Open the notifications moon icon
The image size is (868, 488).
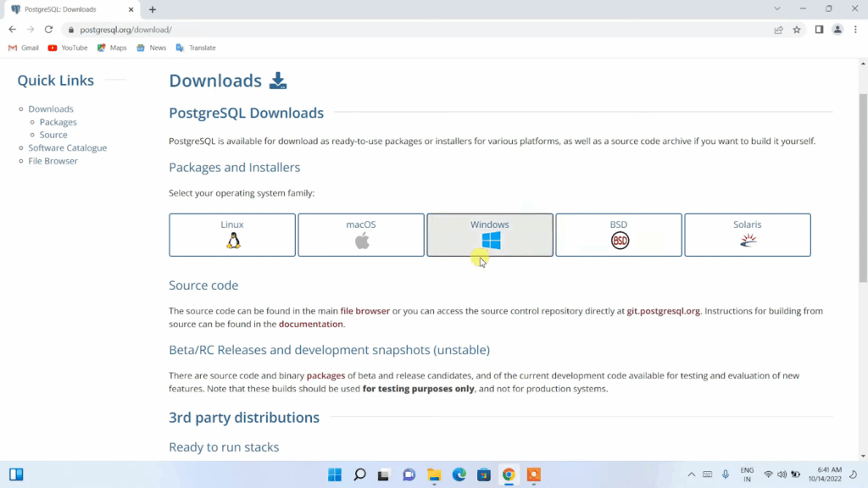(x=854, y=474)
